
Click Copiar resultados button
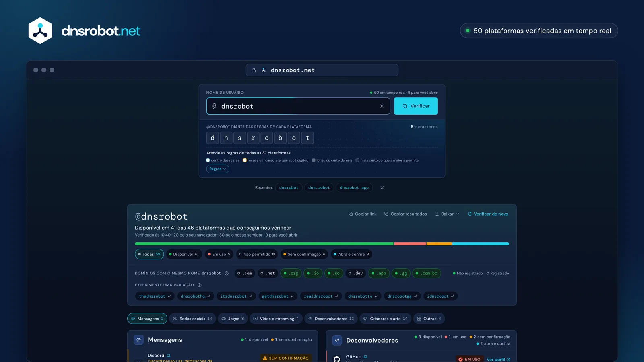(405, 214)
